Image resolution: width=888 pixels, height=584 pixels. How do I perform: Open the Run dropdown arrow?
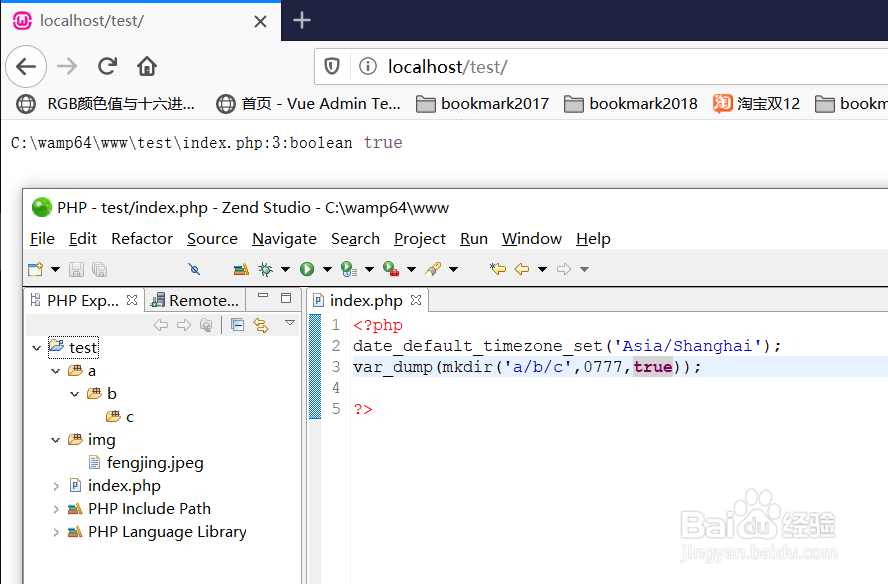[x=327, y=269]
